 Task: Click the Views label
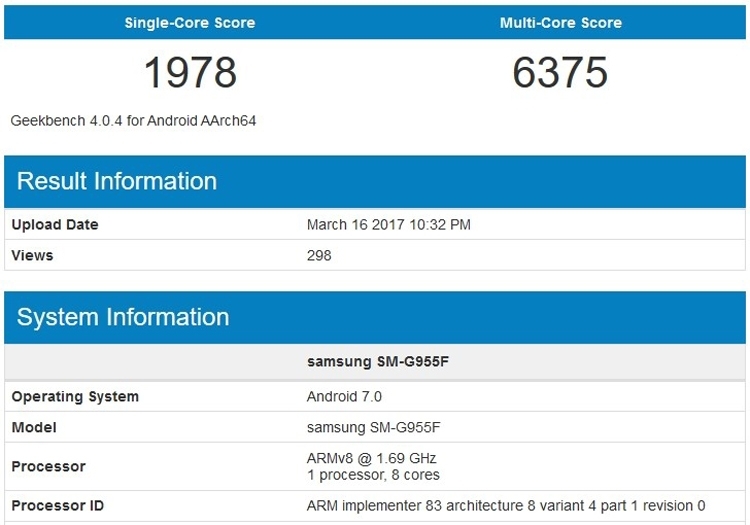(x=32, y=255)
